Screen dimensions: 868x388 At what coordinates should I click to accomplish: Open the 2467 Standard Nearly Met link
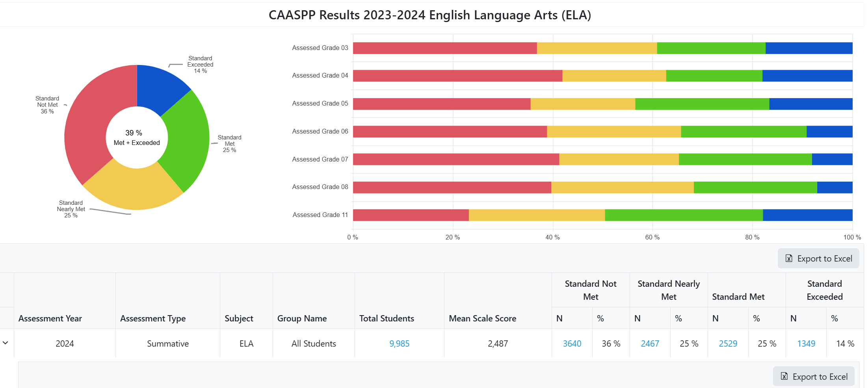pos(650,343)
